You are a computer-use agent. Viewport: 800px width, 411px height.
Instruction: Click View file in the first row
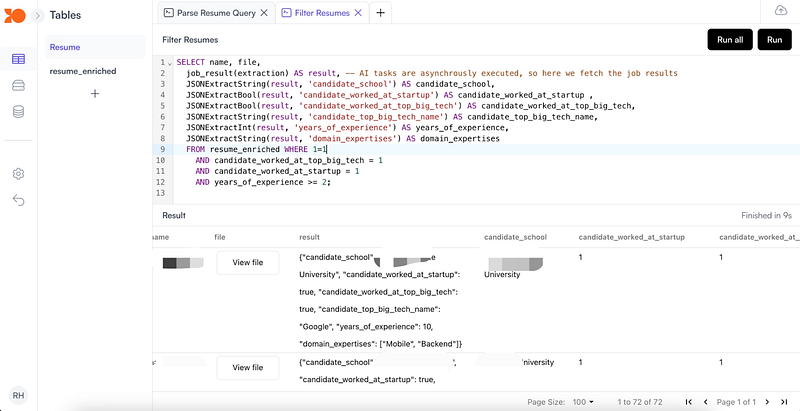pyautogui.click(x=247, y=263)
